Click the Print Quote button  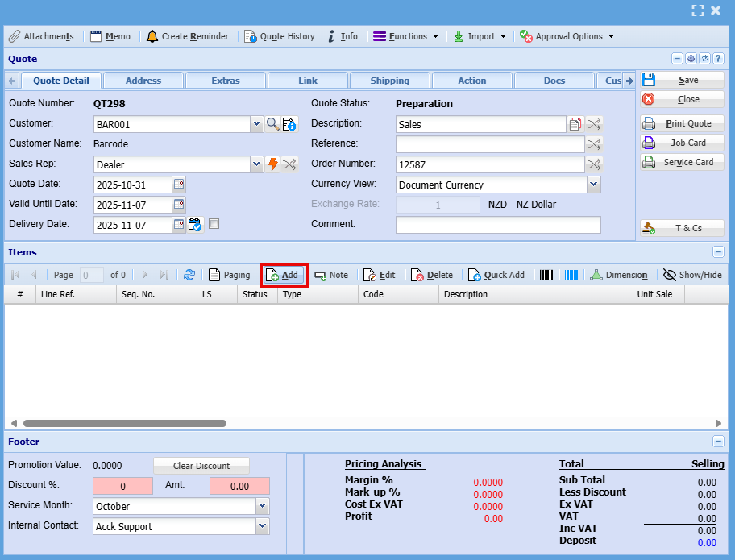[682, 123]
